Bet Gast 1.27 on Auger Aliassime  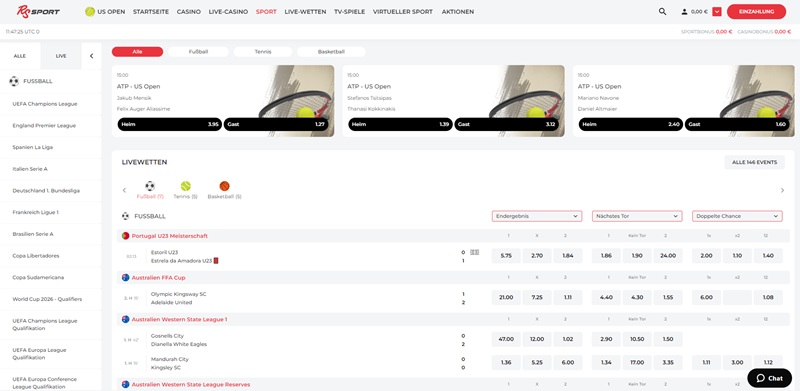(x=276, y=124)
